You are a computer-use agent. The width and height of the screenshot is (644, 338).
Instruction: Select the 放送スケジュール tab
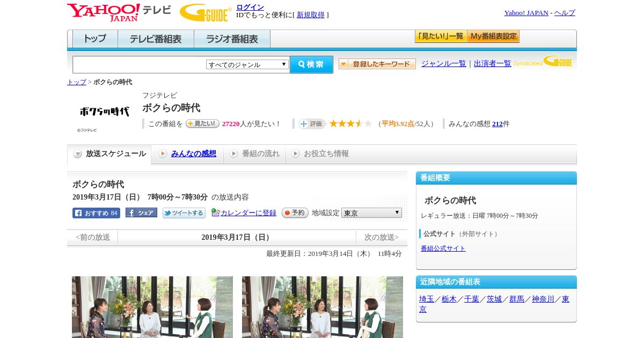(x=109, y=154)
